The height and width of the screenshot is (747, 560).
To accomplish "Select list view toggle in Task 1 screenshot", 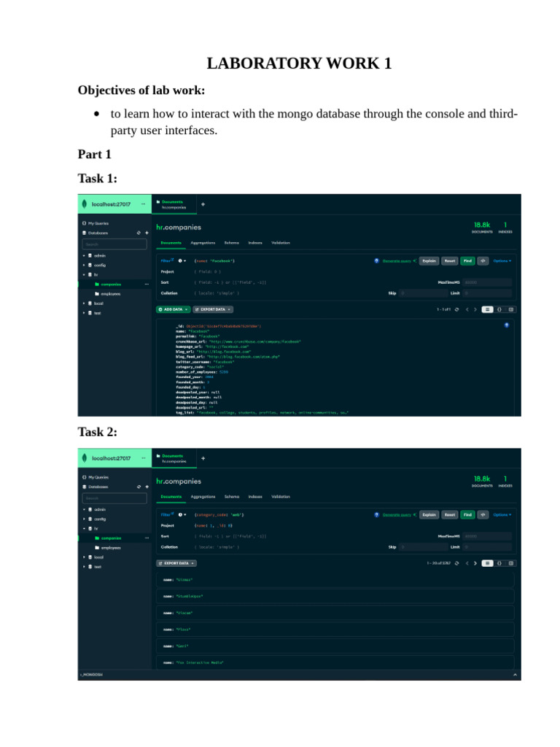I will click(488, 309).
